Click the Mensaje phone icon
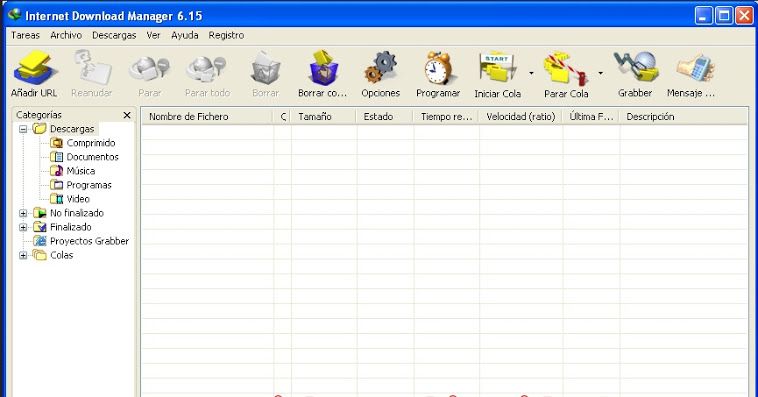The image size is (758, 397). tap(695, 68)
